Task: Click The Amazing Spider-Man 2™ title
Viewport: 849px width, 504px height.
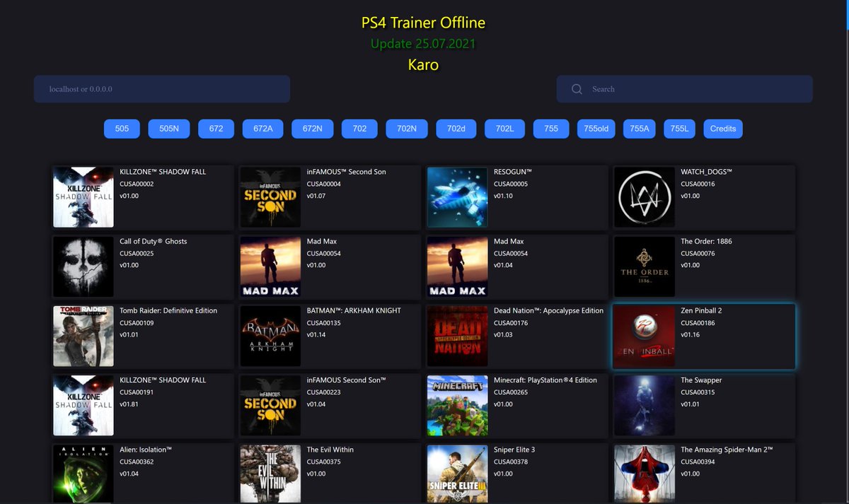Action: coord(726,449)
